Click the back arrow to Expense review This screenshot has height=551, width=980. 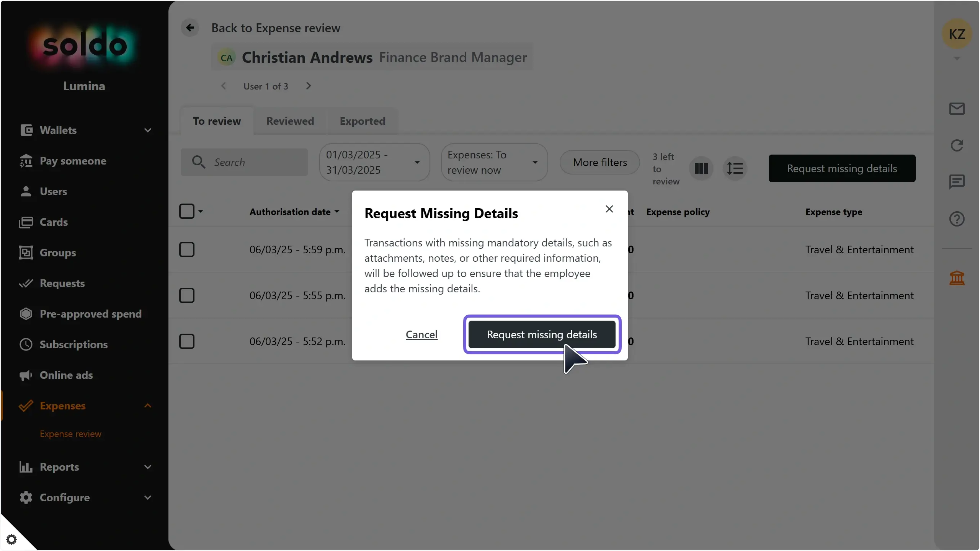190,28
